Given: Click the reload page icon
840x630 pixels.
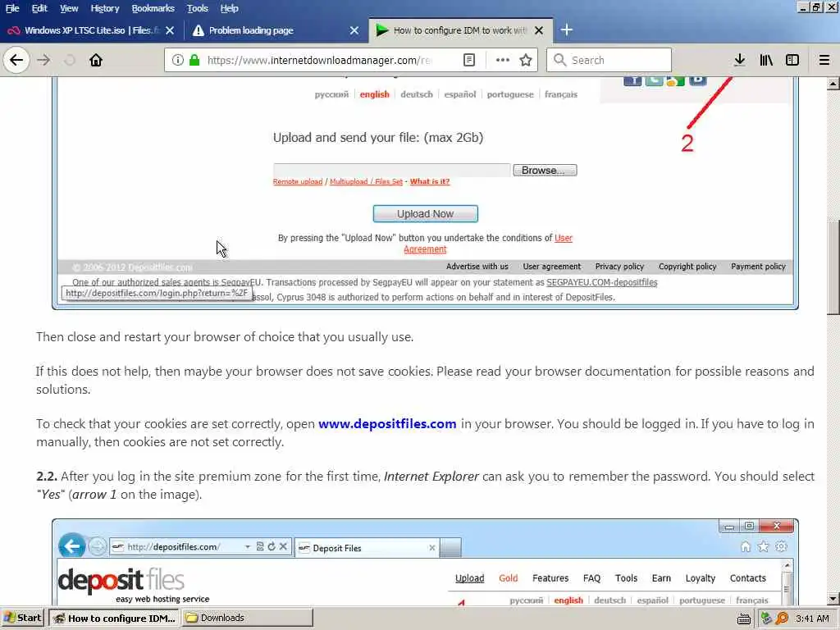Looking at the screenshot, I should (70, 60).
